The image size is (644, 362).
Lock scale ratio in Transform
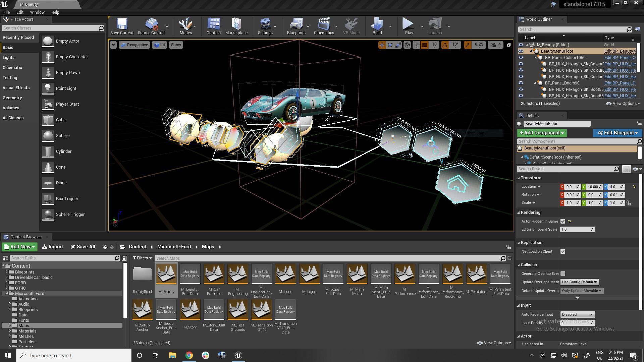tap(629, 203)
